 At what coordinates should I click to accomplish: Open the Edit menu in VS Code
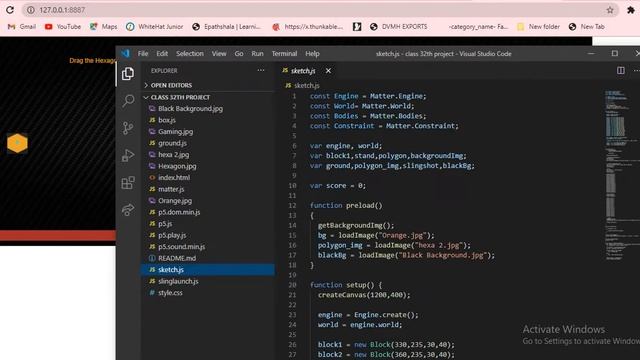point(162,53)
